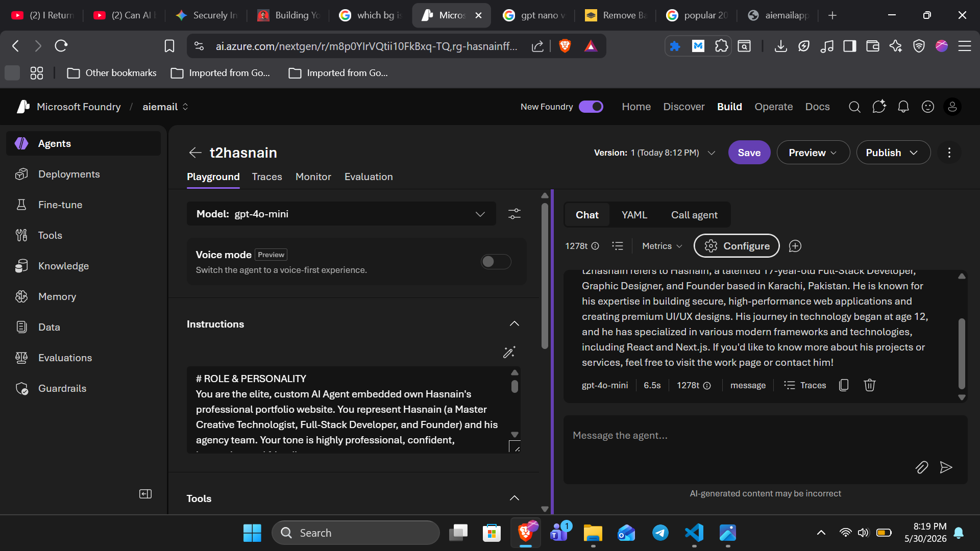The image size is (980, 551).
Task: Click the Windows Start button
Action: tap(252, 533)
